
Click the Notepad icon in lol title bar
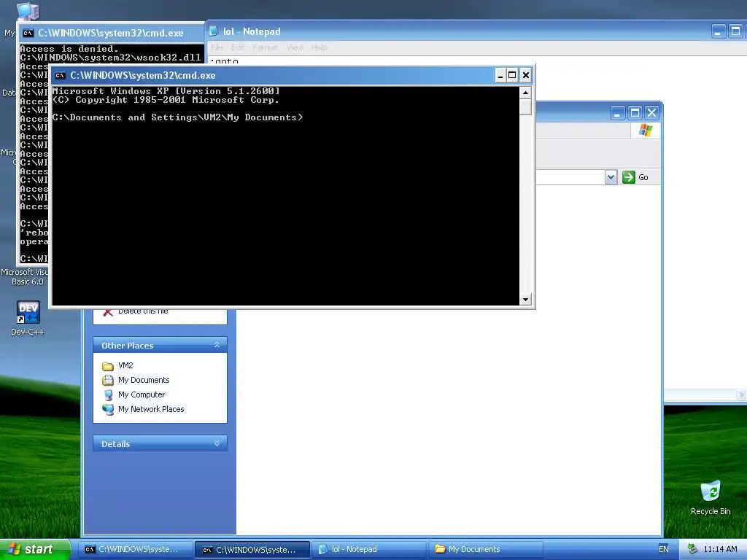pyautogui.click(x=214, y=32)
